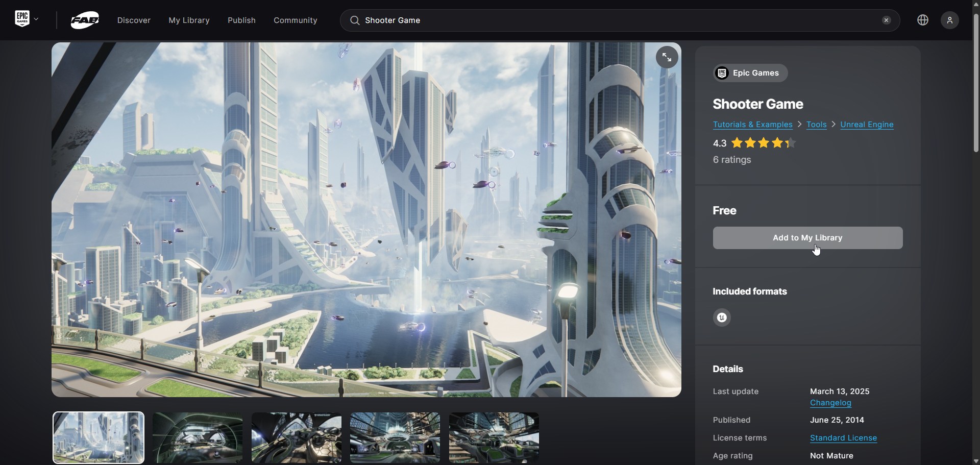Select the third gallery thumbnail
Screen dimensions: 980x465
pos(297,437)
